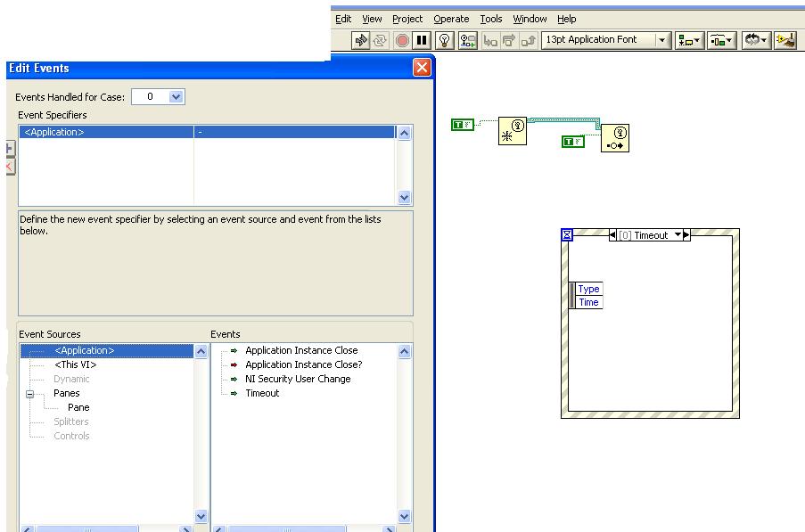Click first True boolean constant on diagram
This screenshot has height=532, width=805.
click(x=462, y=125)
